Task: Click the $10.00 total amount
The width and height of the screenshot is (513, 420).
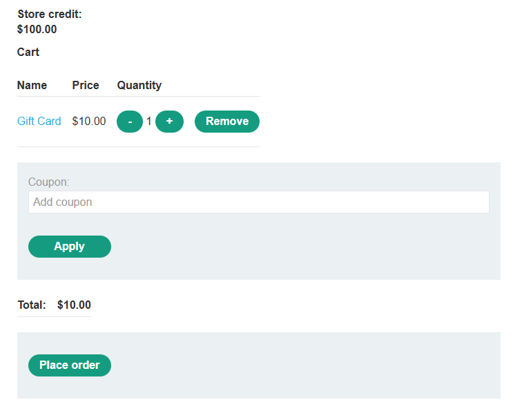Action: (x=74, y=305)
